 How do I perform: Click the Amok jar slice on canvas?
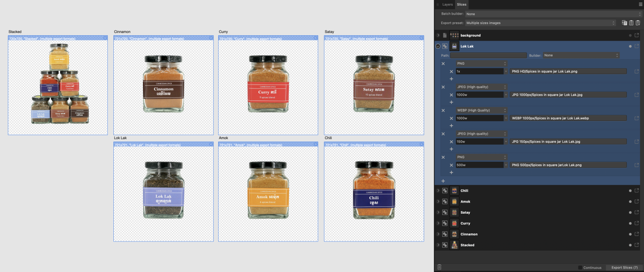pos(268,192)
